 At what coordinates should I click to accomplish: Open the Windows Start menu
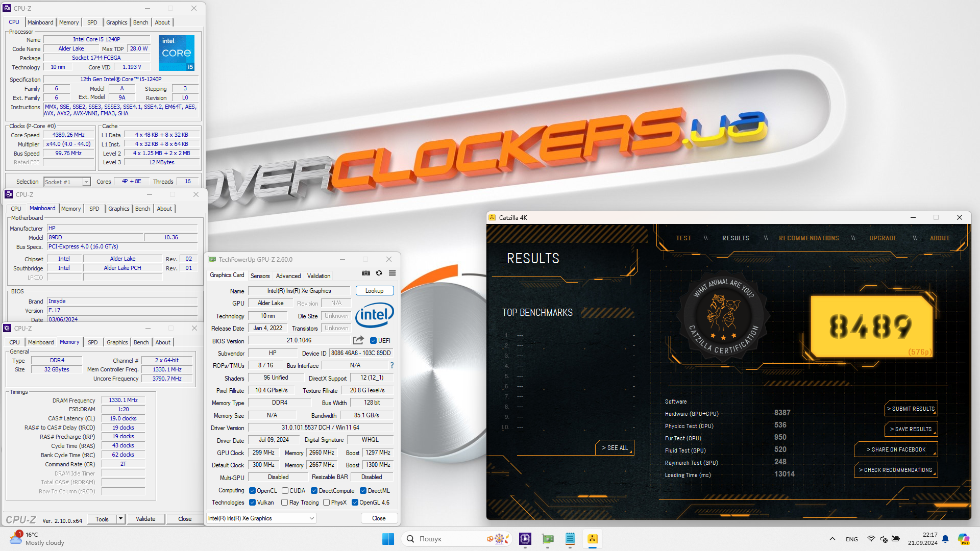[x=388, y=539]
